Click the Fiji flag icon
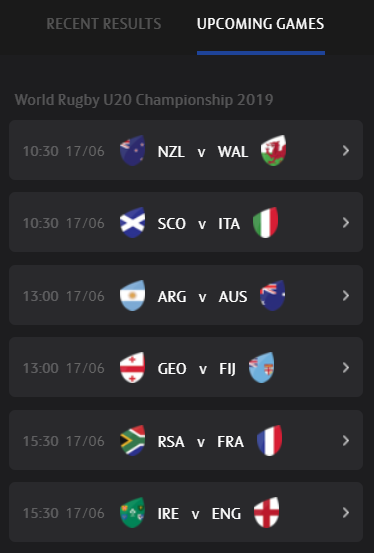The width and height of the screenshot is (374, 553). coord(261,367)
